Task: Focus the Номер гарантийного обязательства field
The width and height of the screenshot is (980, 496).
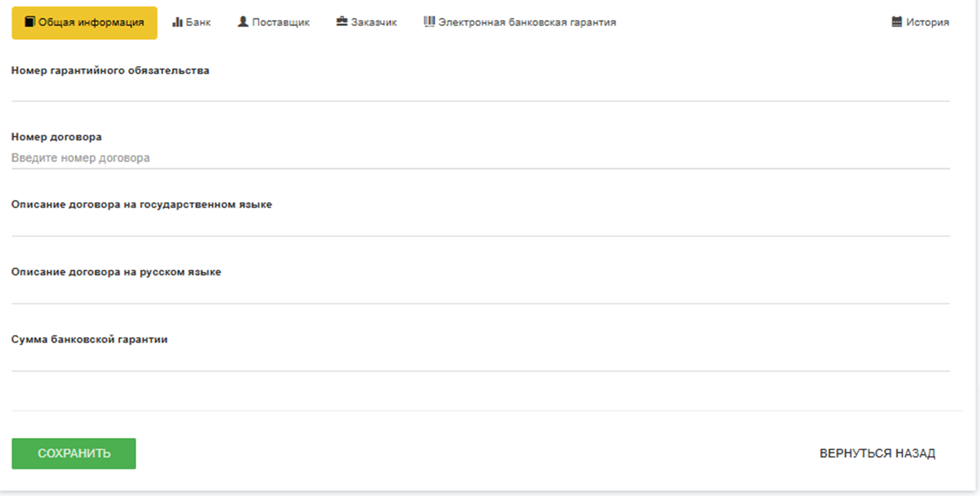Action: click(x=480, y=91)
